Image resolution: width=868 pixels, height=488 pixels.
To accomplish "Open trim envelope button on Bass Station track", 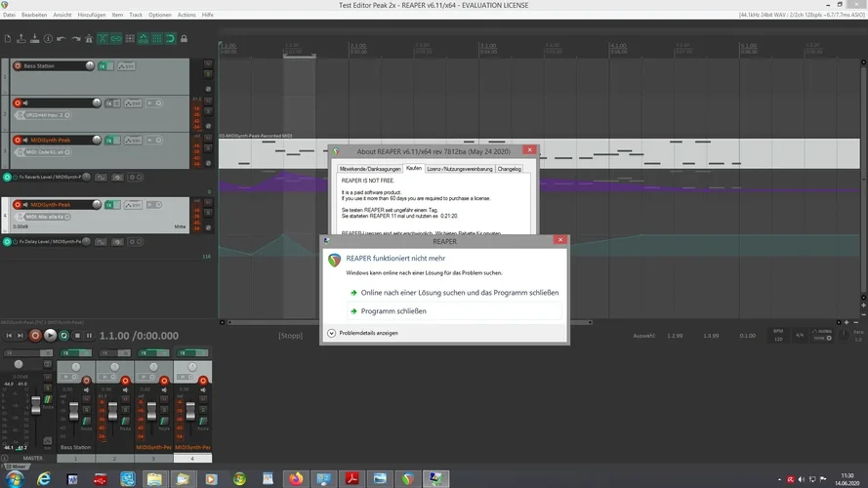I will pyautogui.click(x=126, y=65).
